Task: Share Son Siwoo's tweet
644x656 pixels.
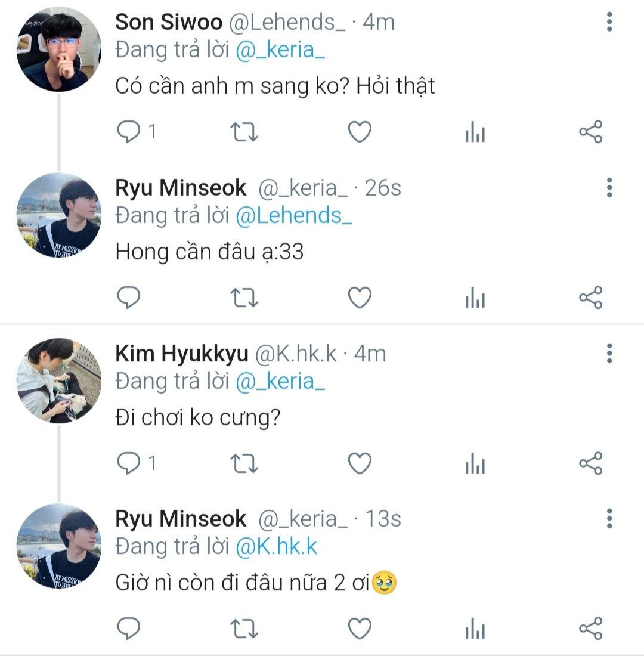Action: [590, 132]
